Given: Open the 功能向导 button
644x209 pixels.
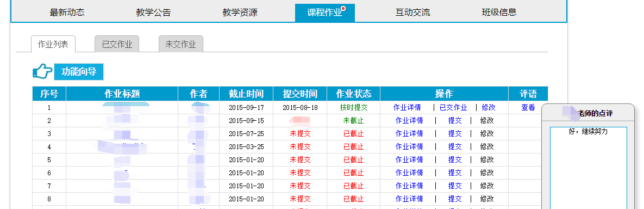Looking at the screenshot, I should [79, 72].
